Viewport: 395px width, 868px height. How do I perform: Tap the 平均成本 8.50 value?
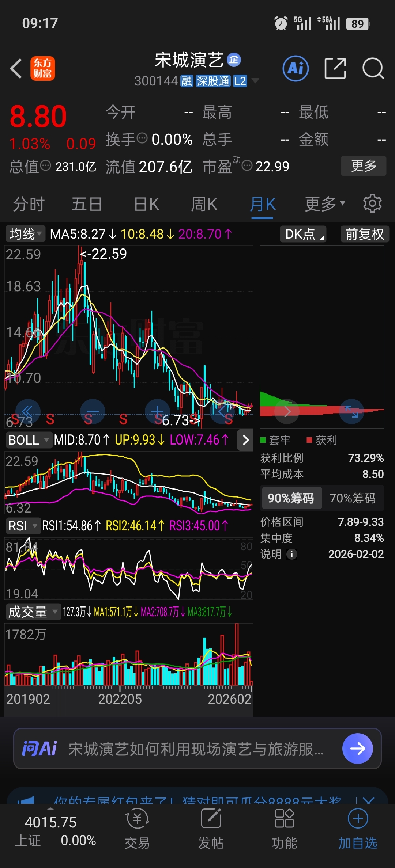(373, 474)
